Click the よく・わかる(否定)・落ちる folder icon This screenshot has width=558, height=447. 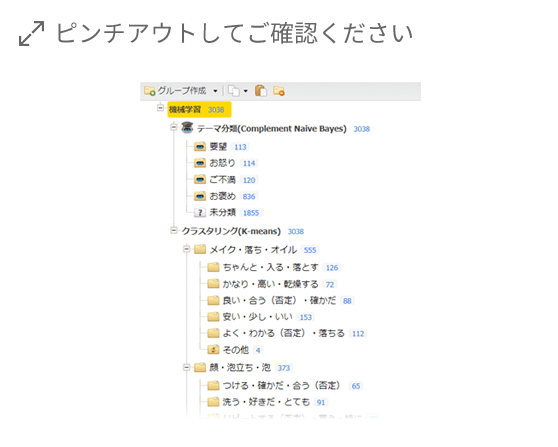(213, 333)
